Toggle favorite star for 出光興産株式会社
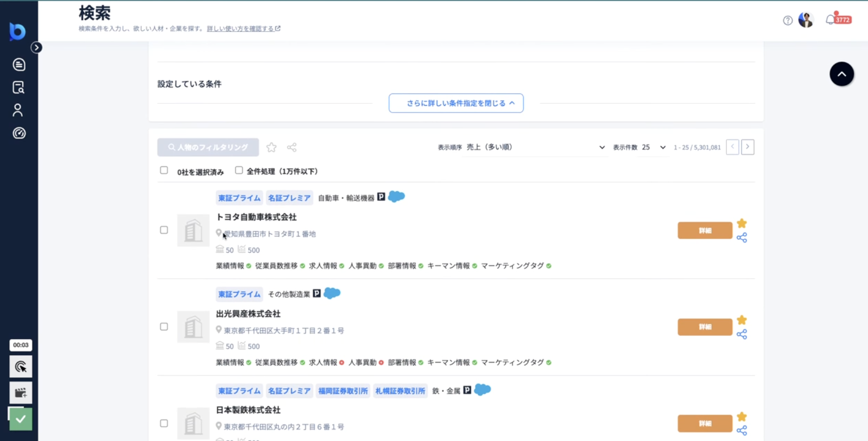This screenshot has width=868, height=441. [x=742, y=320]
